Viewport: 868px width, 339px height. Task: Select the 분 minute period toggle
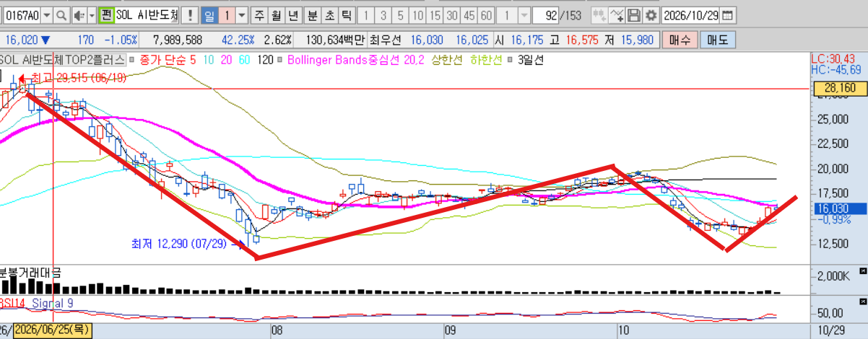[x=312, y=15]
